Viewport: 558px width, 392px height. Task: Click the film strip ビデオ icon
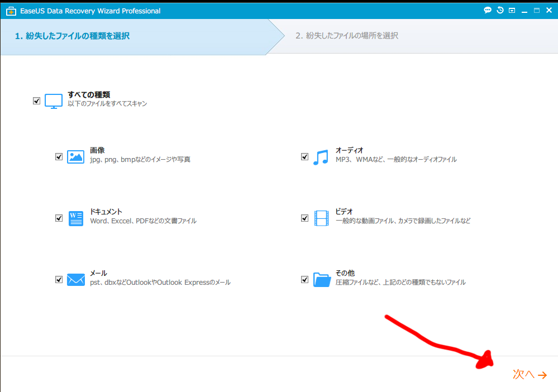[321, 218]
